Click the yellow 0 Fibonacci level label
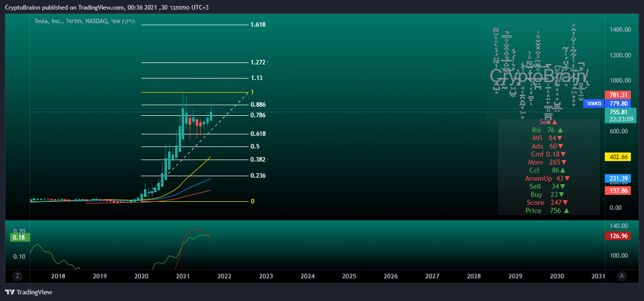Screen dimensions: 644x301 pos(252,201)
